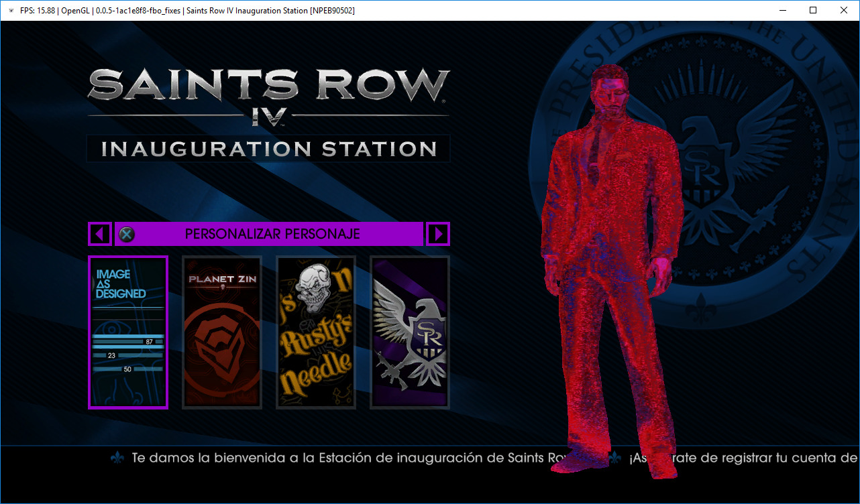Open the Planet Zin card
This screenshot has width=860, height=504.
tap(222, 332)
